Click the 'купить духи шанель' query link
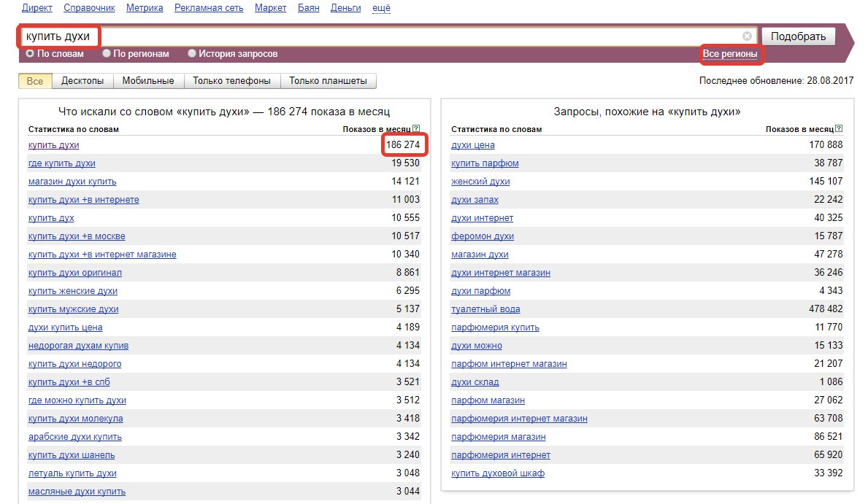The image size is (868, 504). point(72,455)
